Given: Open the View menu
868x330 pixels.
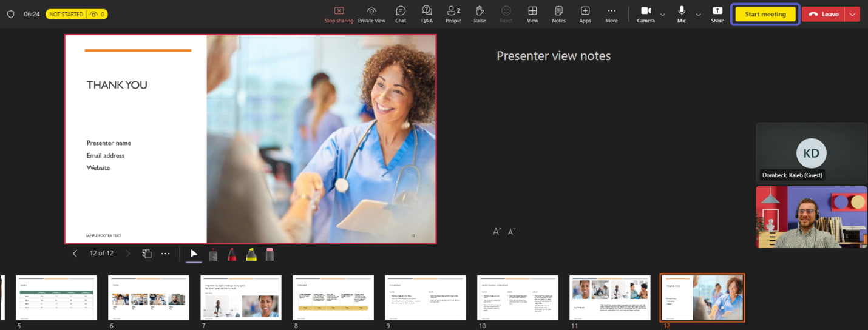Looking at the screenshot, I should point(532,15).
